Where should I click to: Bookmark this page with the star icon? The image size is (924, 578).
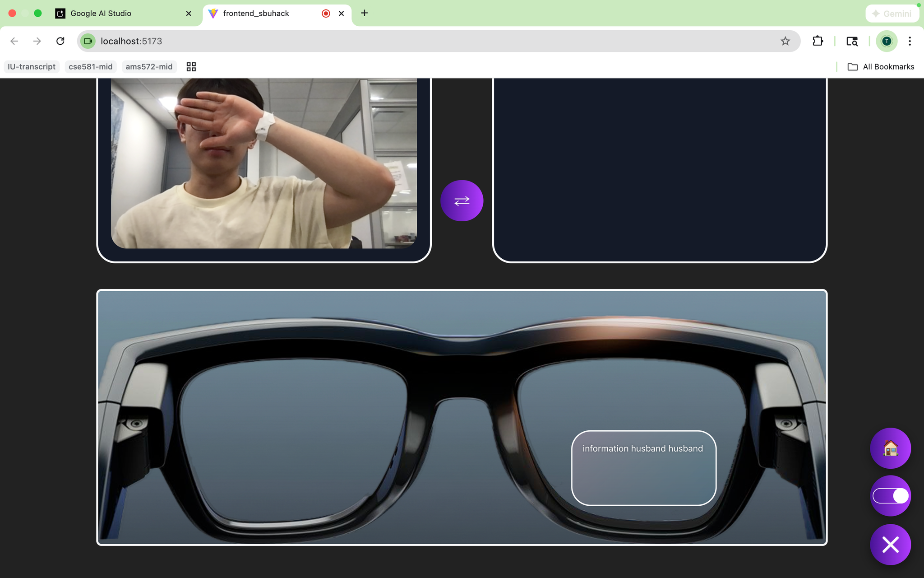pos(785,41)
